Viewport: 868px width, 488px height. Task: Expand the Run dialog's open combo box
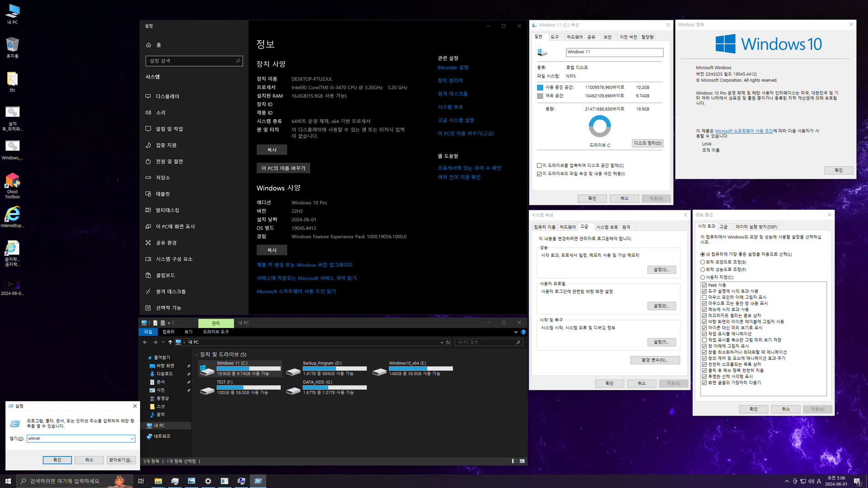(x=132, y=438)
